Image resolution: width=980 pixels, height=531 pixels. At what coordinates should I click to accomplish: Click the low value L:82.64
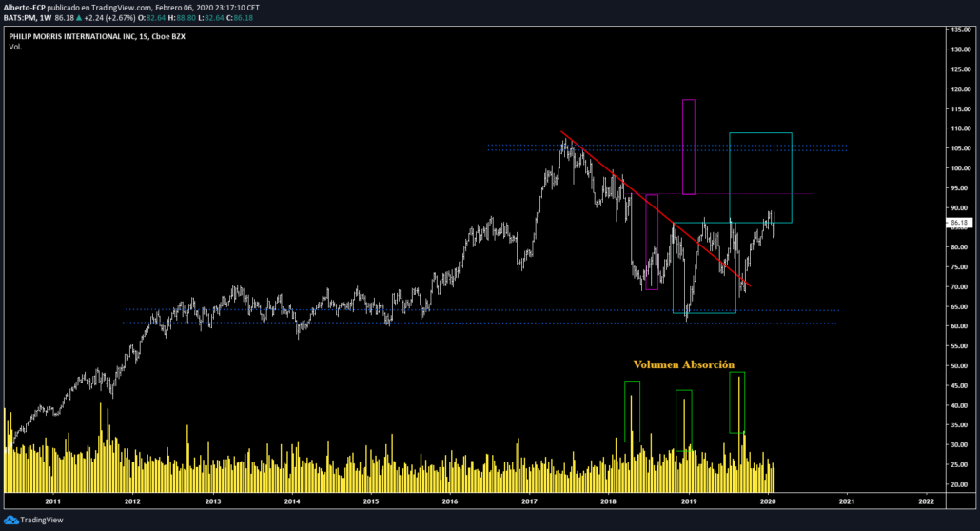pos(211,18)
